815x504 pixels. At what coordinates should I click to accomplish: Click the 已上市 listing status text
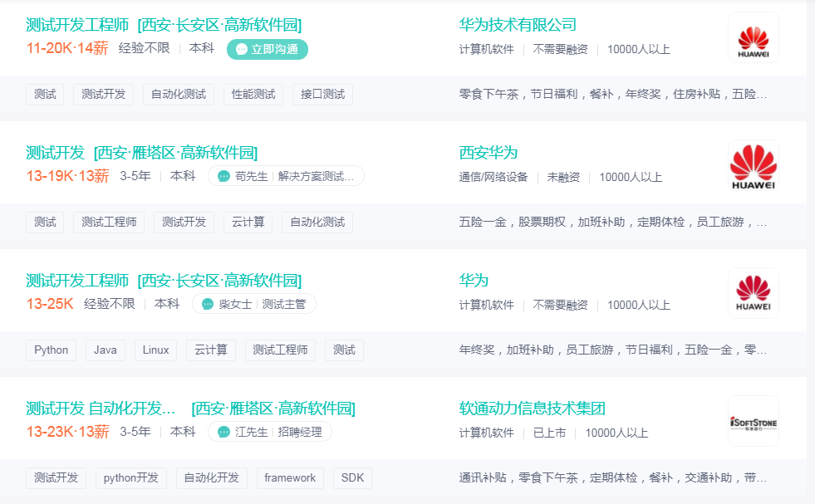(549, 433)
